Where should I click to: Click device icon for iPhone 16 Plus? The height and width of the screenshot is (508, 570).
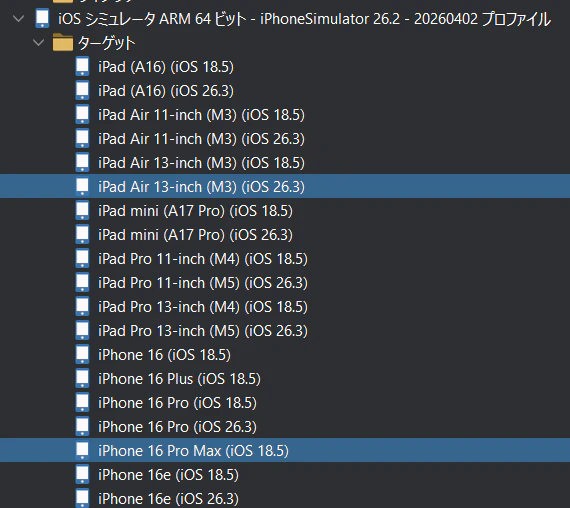pyautogui.click(x=82, y=379)
